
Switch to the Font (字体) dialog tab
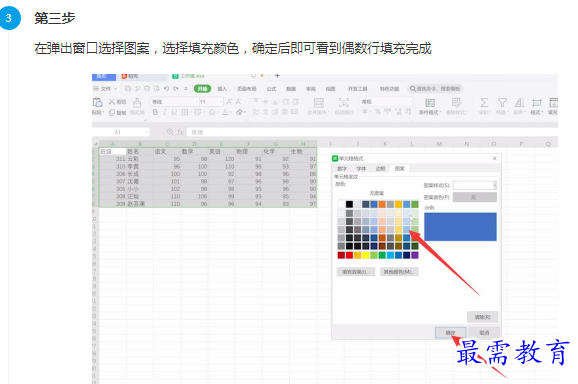click(361, 168)
